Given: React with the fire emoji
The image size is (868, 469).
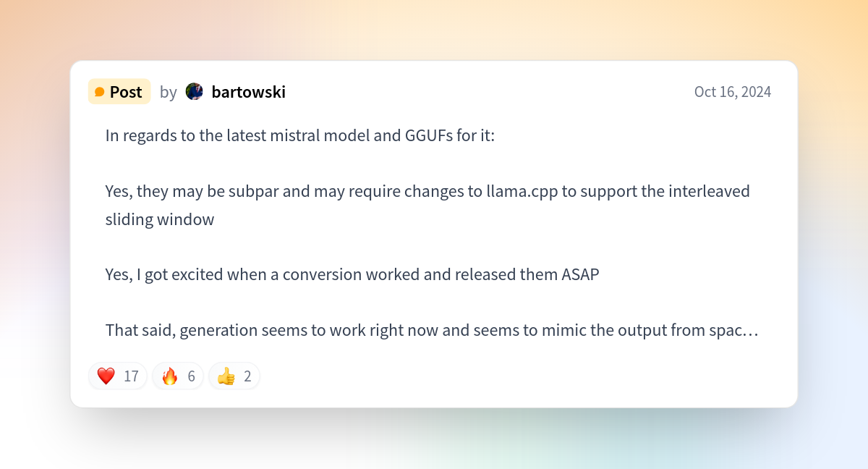Looking at the screenshot, I should coord(170,376).
